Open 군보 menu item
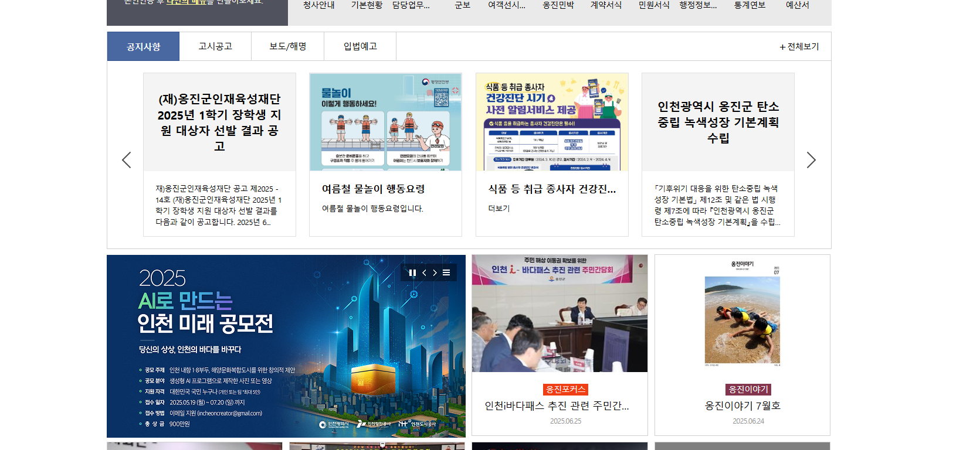This screenshot has width=980, height=450. coord(462,5)
